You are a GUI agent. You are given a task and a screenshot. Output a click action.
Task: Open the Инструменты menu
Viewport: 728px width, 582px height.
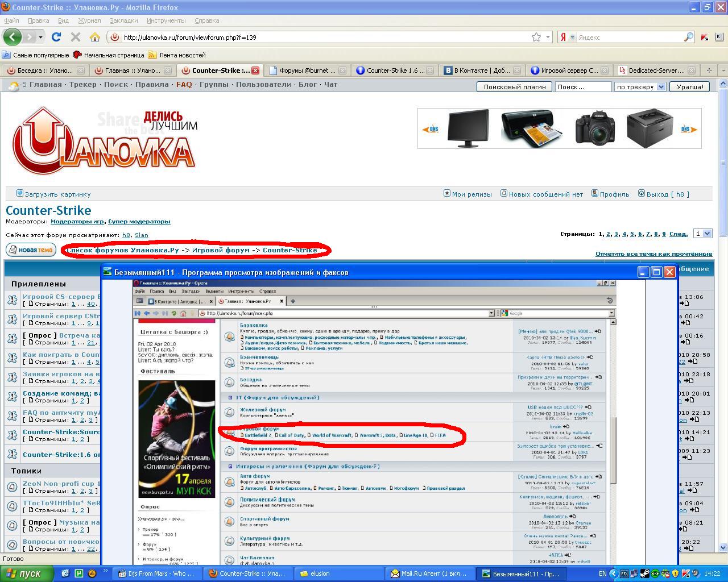[x=166, y=20]
